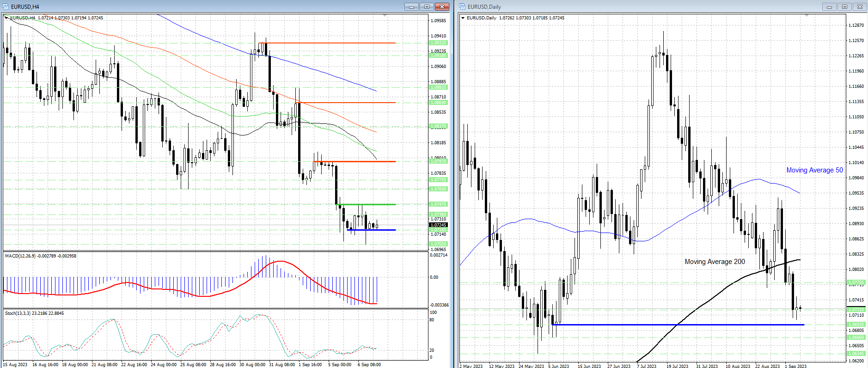Select the blue support line on Daily chart
Screen dimensions: 868x368
pos(678,325)
